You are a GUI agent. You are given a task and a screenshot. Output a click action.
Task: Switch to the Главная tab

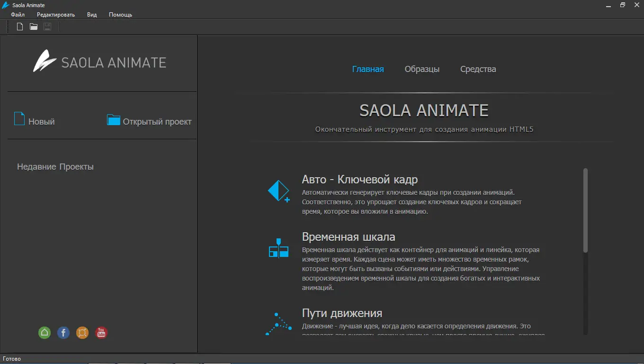point(368,69)
